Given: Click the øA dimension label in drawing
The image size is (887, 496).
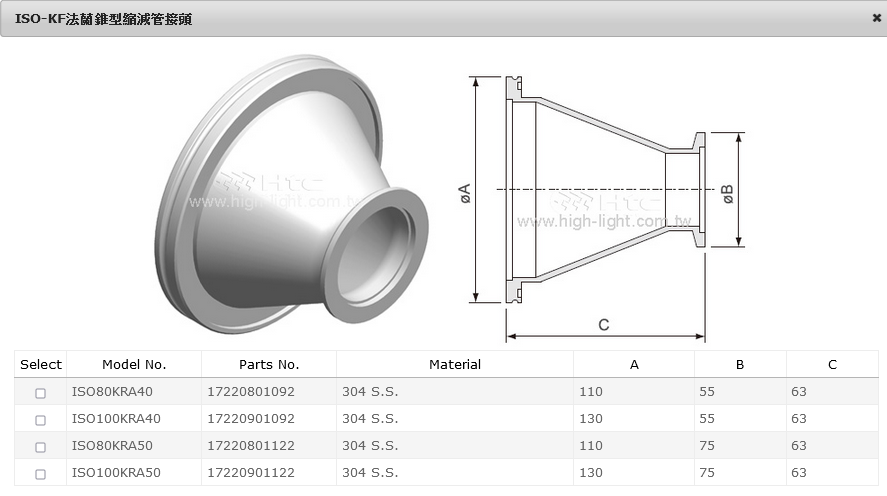Looking at the screenshot, I should (x=464, y=193).
